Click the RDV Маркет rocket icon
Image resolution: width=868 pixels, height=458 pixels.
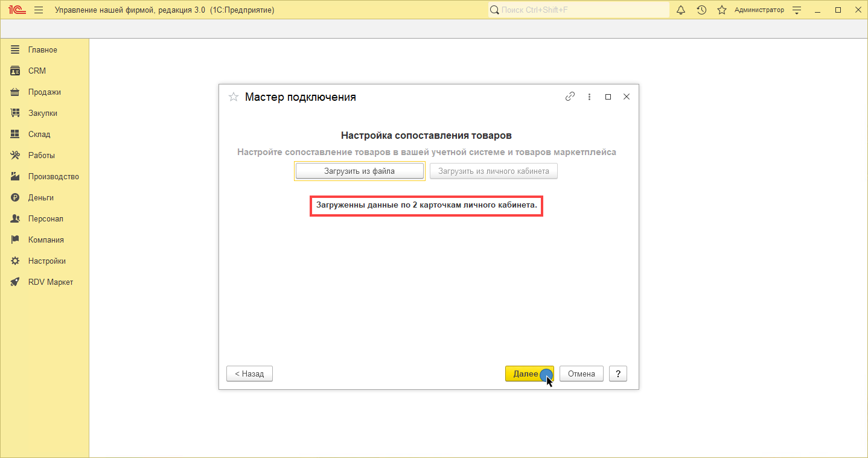15,282
